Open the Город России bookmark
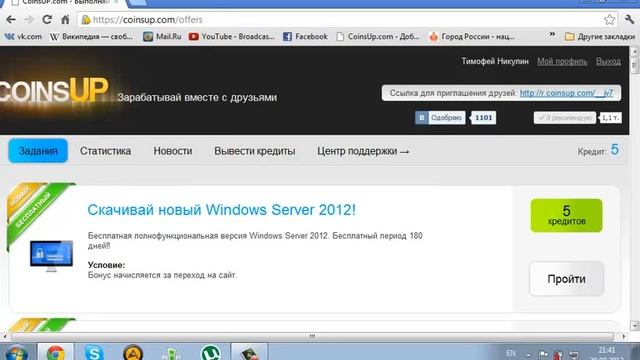The width and height of the screenshot is (640, 360). point(472,37)
